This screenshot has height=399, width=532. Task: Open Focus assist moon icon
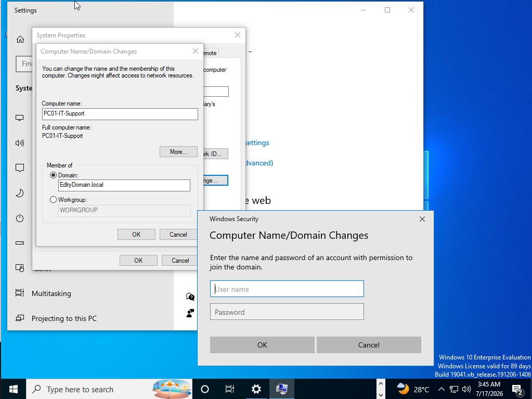click(20, 193)
